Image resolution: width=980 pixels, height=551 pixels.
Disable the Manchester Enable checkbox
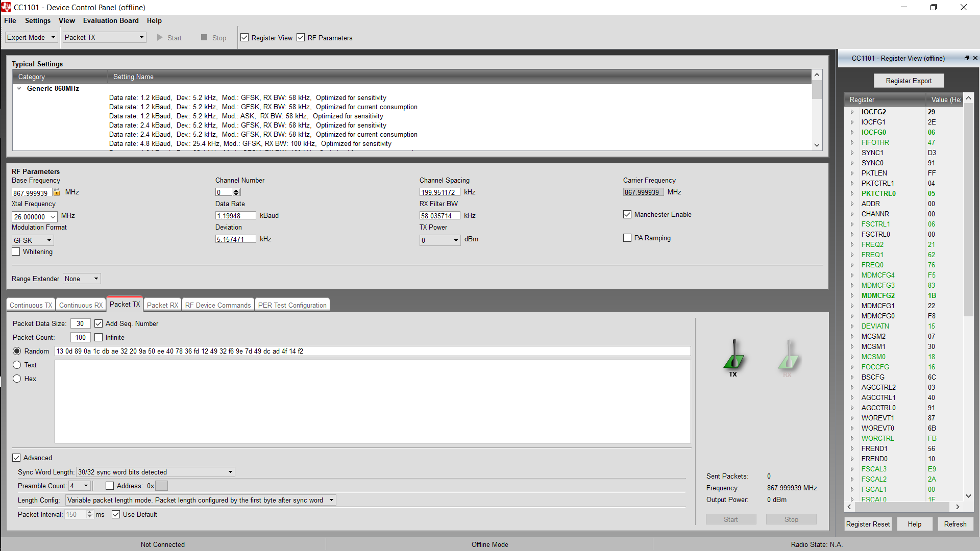click(x=627, y=214)
